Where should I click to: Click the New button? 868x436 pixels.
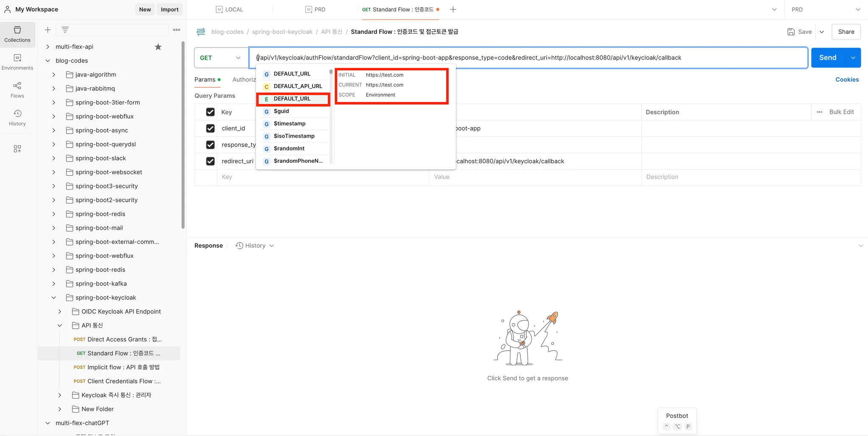(x=145, y=9)
